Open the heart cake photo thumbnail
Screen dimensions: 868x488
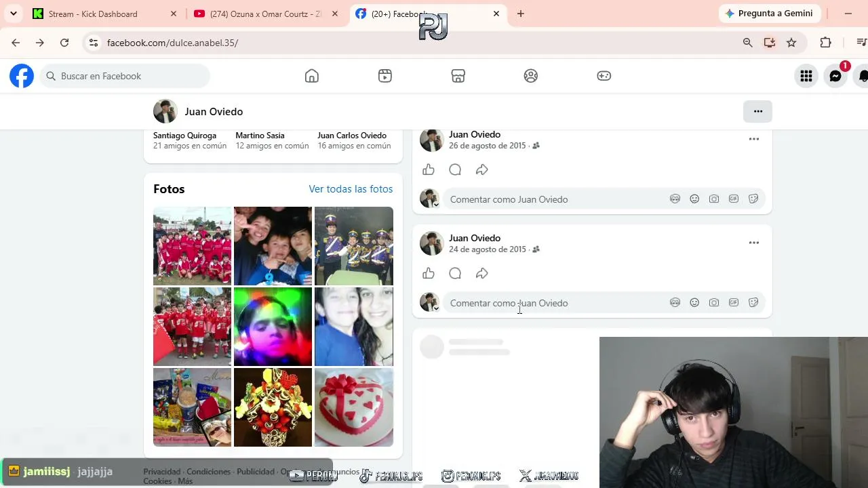[354, 407]
